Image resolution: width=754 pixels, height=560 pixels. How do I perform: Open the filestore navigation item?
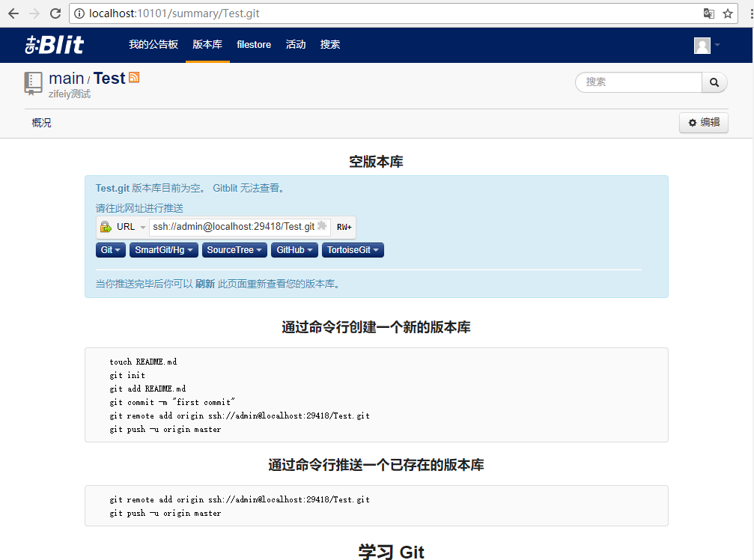tap(254, 45)
